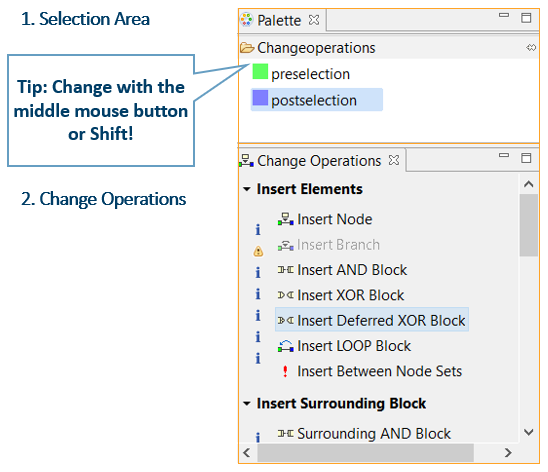Screen dimensions: 548x472
Task: Collapse the Insert Surrounding Block section
Action: point(247,404)
